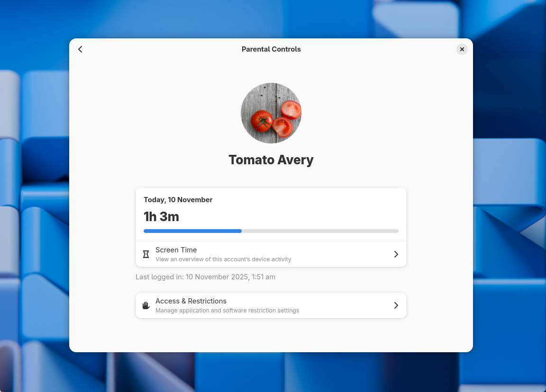Click the blue filled usage bar
The image size is (546, 392).
(x=192, y=231)
